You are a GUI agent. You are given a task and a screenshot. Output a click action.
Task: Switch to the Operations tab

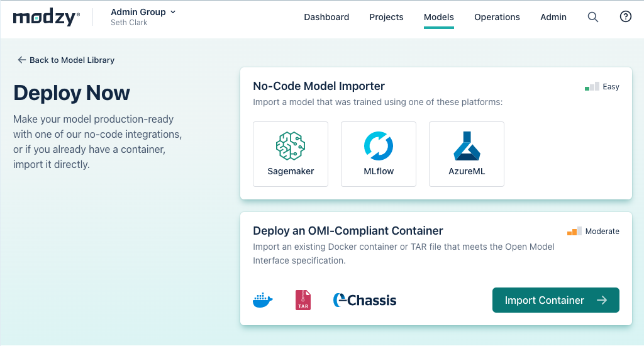coord(497,17)
